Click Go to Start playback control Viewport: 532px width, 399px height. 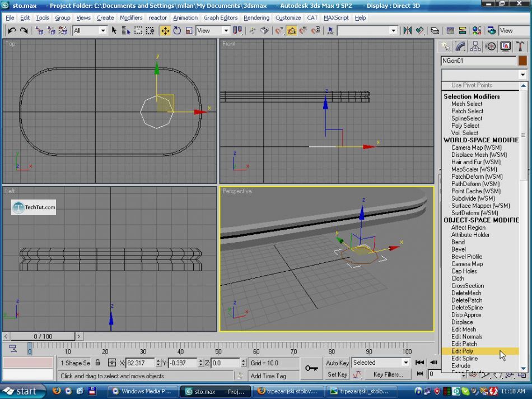(x=419, y=363)
